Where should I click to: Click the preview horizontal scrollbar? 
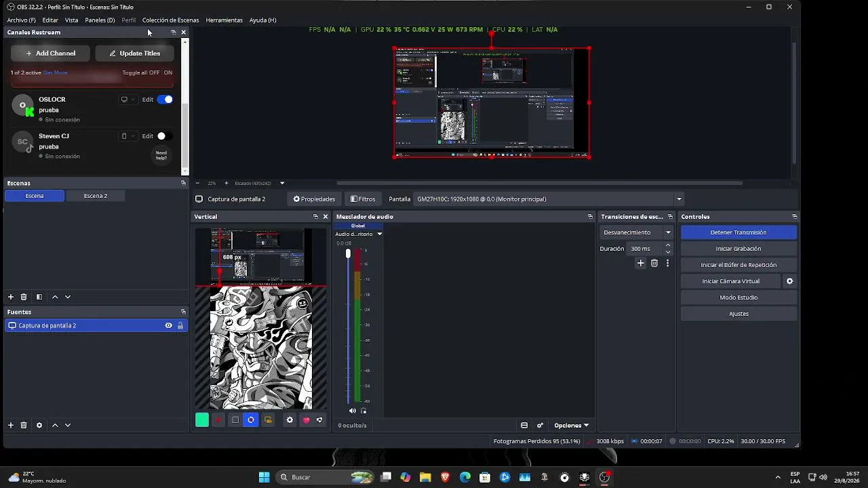point(539,183)
